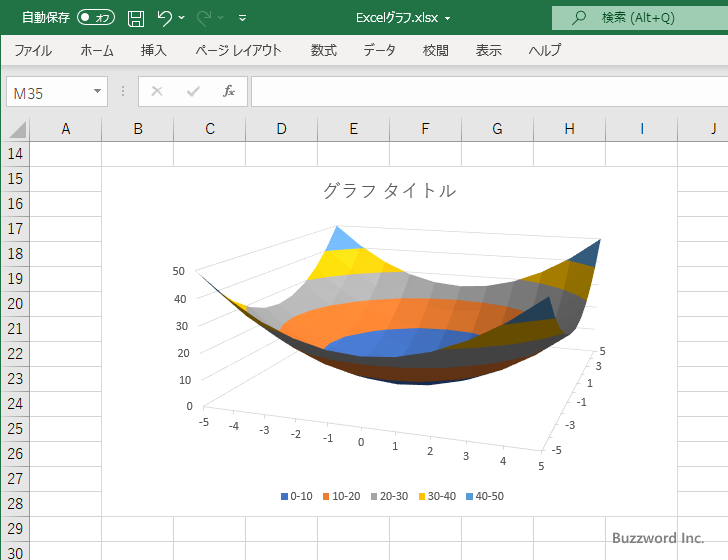Click the formula bar Cancel X icon
The width and height of the screenshot is (728, 560).
pyautogui.click(x=157, y=92)
